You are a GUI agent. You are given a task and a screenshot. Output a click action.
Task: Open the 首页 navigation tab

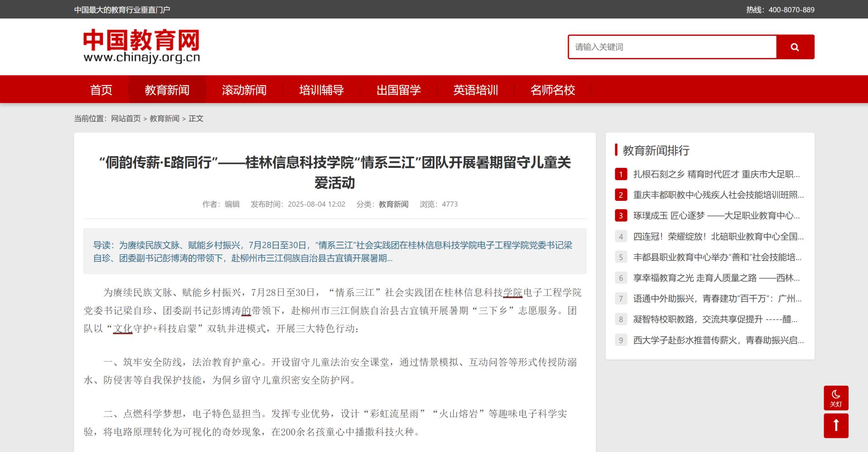[101, 90]
